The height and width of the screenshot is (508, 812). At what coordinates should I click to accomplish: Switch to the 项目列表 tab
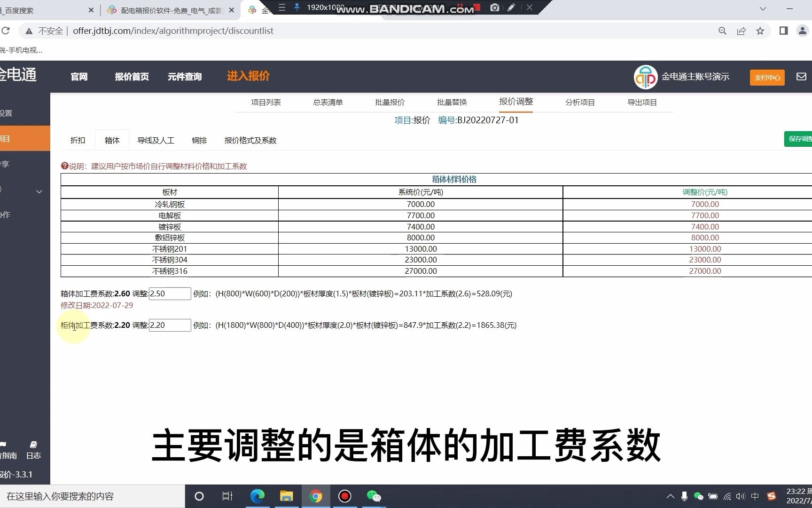point(266,102)
